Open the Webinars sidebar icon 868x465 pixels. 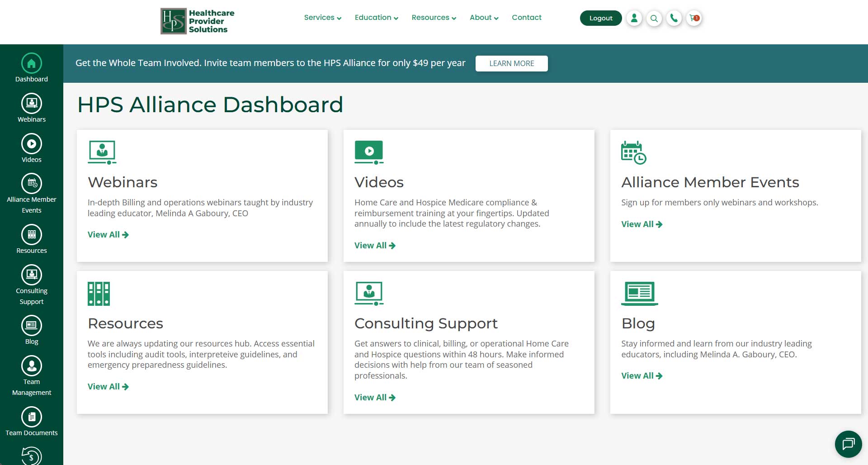click(31, 102)
